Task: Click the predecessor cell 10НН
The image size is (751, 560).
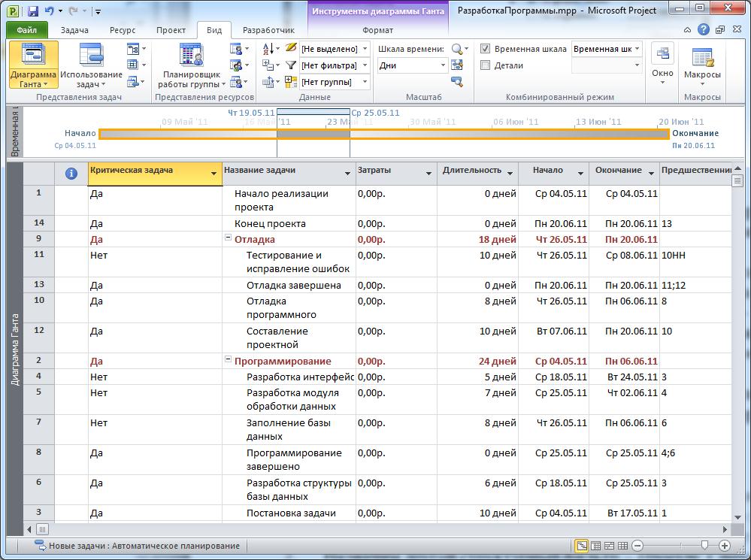Action: coord(696,262)
